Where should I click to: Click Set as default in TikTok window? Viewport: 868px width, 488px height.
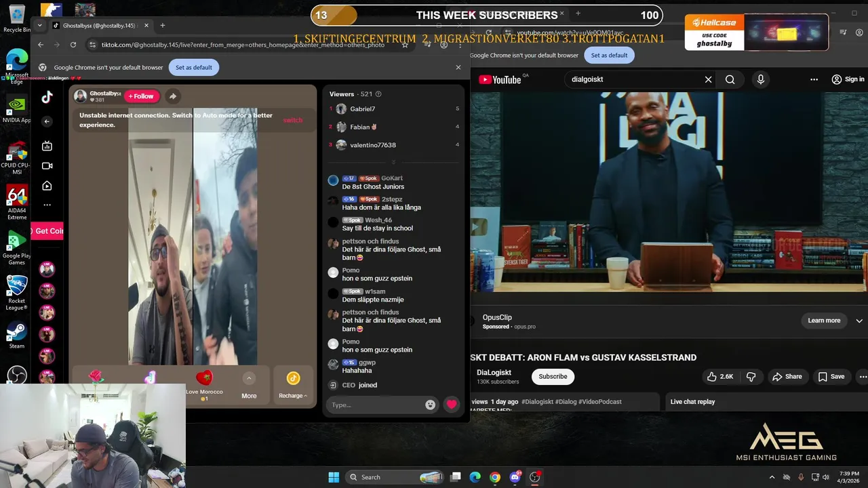pyautogui.click(x=194, y=67)
